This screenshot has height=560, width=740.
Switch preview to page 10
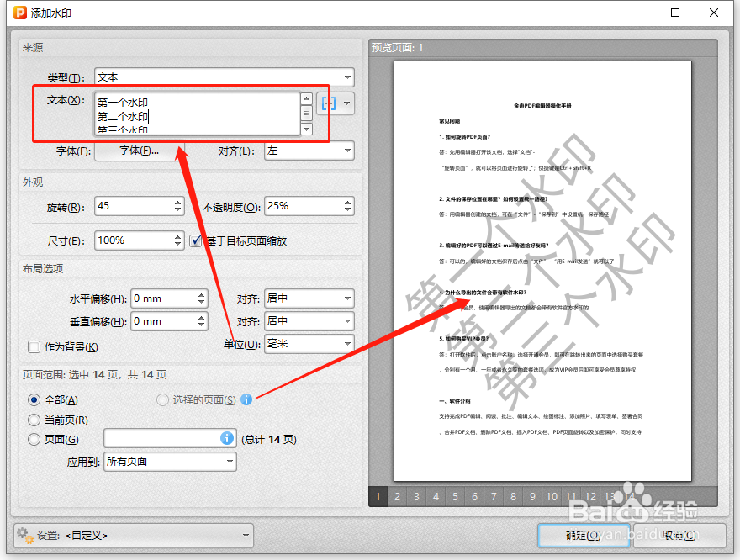(552, 496)
